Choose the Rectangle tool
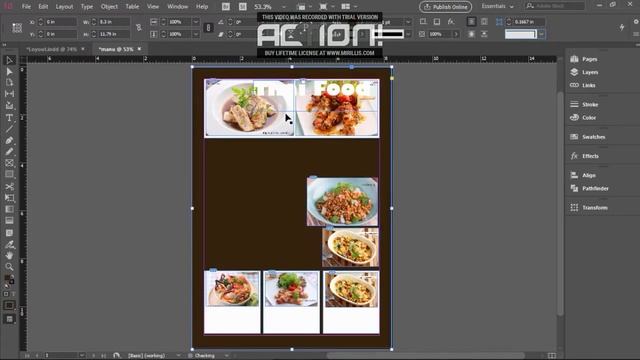 [x=9, y=175]
